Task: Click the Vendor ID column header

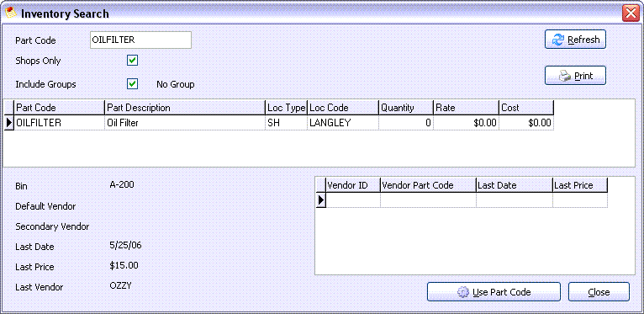Action: click(353, 185)
